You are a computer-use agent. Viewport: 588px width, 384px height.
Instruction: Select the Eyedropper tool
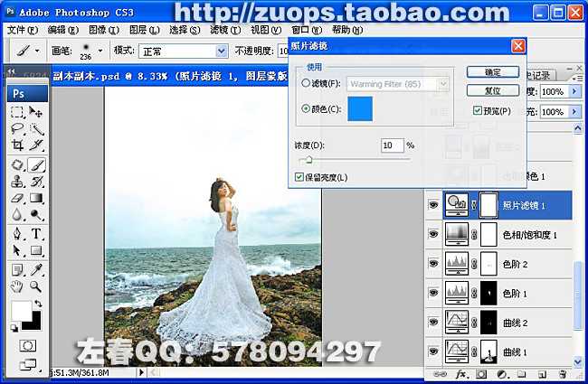(36, 270)
